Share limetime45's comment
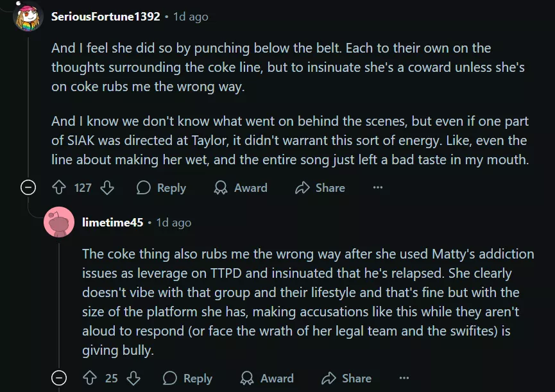 pyautogui.click(x=346, y=379)
